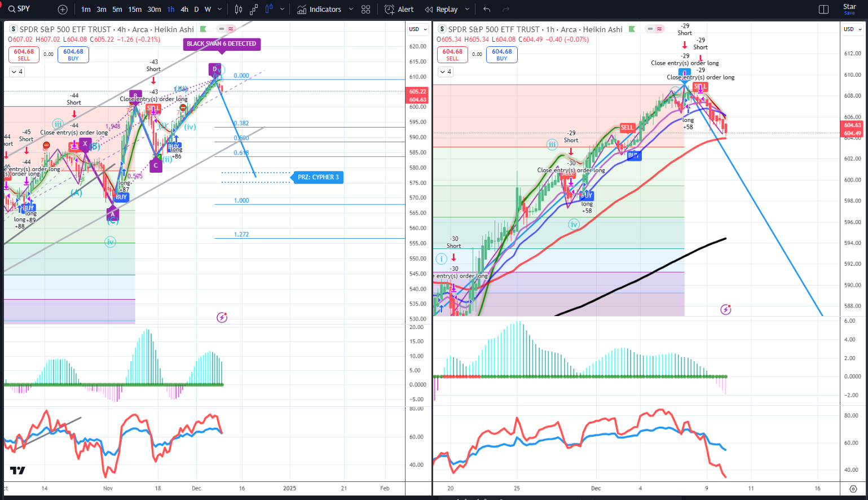This screenshot has height=500, width=868.
Task: Click the green market-open flag on 4h chart
Action: (x=204, y=29)
